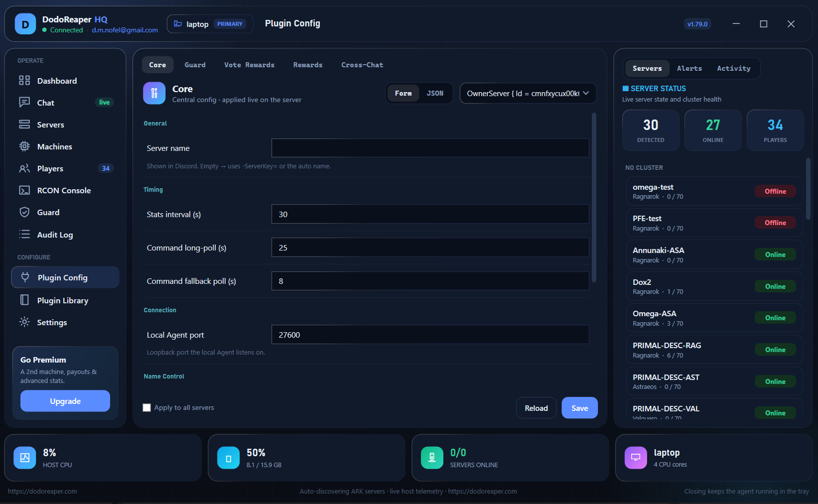Select the omega-test server row
818x504 pixels.
pos(714,191)
